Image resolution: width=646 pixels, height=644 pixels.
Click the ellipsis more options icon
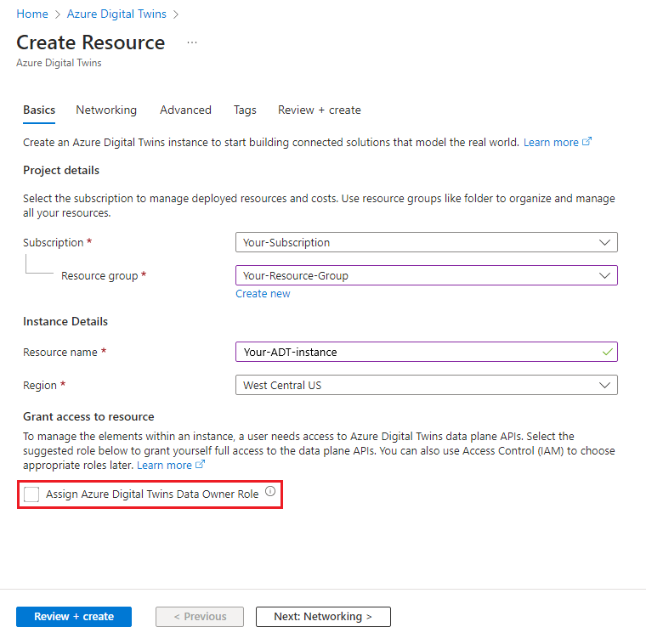[192, 42]
